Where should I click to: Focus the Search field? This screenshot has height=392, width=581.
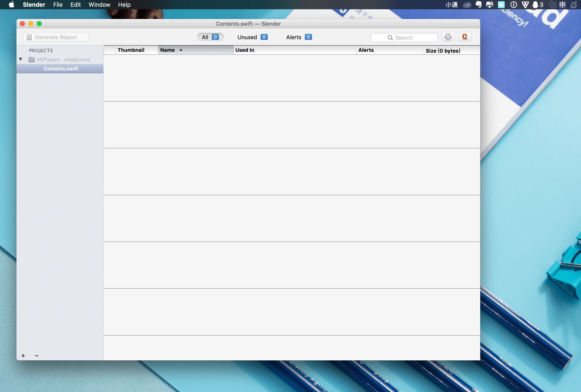click(x=404, y=38)
